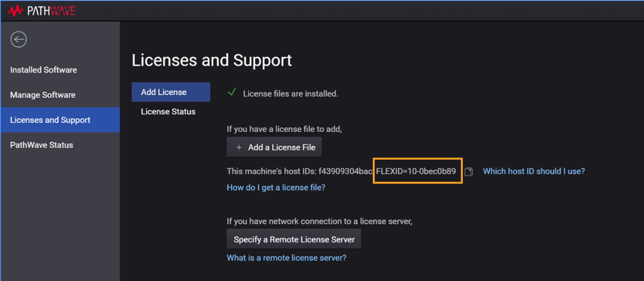Copy host IDs with the clipboard icon
Screen dimensions: 644x281
pyautogui.click(x=469, y=172)
